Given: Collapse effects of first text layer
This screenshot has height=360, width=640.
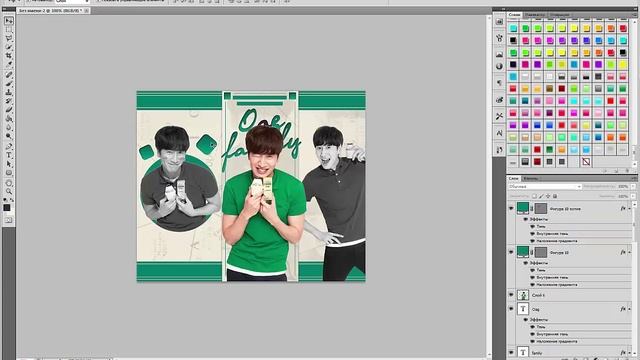Looking at the screenshot, I should 629,309.
